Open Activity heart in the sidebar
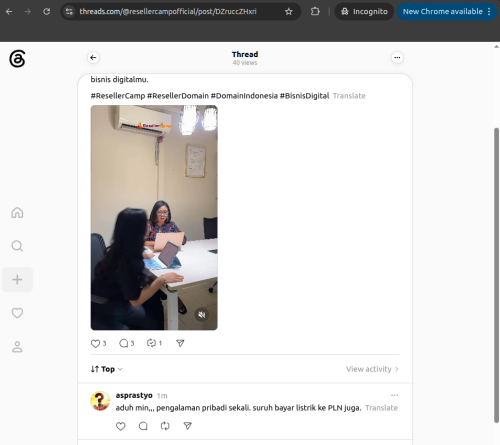Image resolution: width=500 pixels, height=445 pixels. click(17, 313)
